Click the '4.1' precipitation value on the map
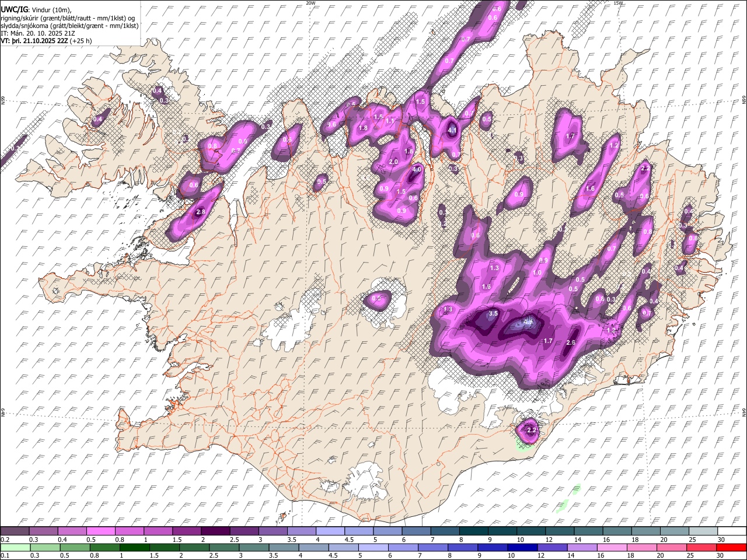 [452, 131]
